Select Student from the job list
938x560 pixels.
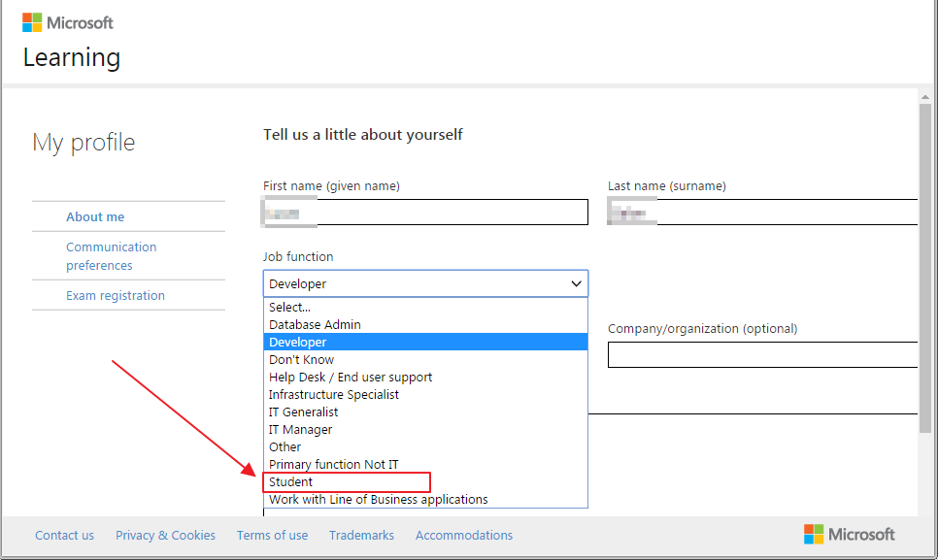[x=425, y=481]
